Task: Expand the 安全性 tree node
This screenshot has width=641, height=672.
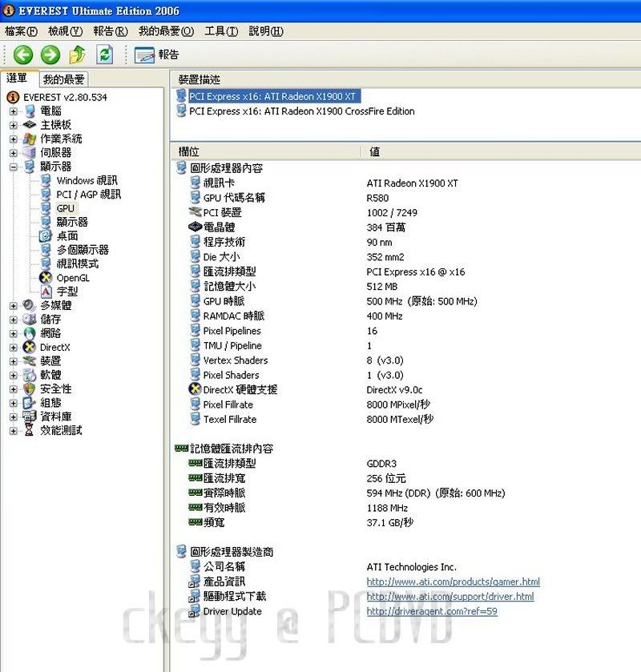Action: [14, 389]
